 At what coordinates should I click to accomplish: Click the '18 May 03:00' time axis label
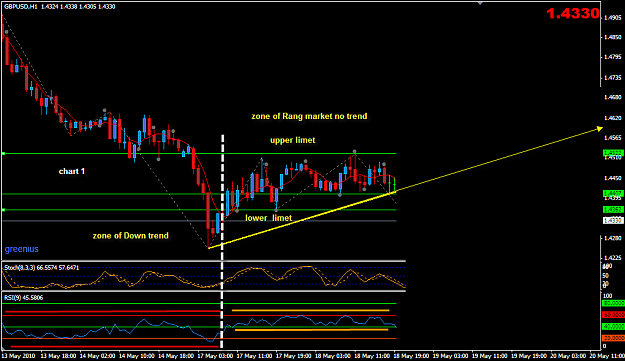333,356
